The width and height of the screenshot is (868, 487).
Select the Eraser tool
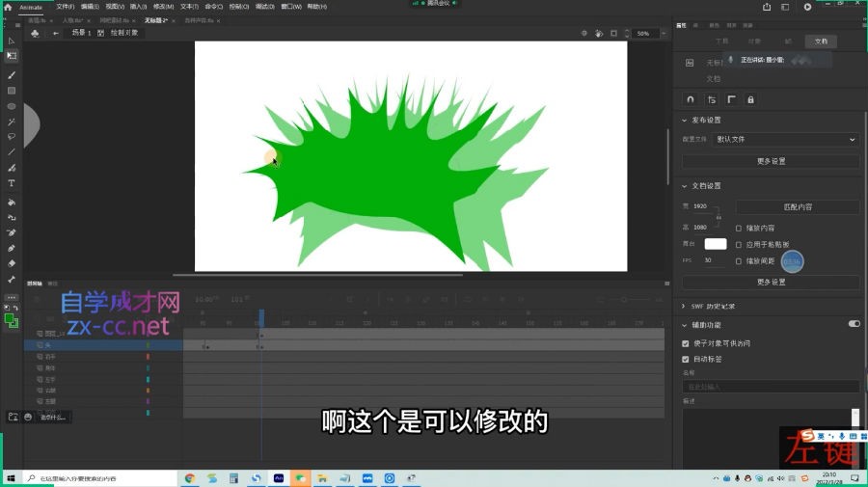11,264
